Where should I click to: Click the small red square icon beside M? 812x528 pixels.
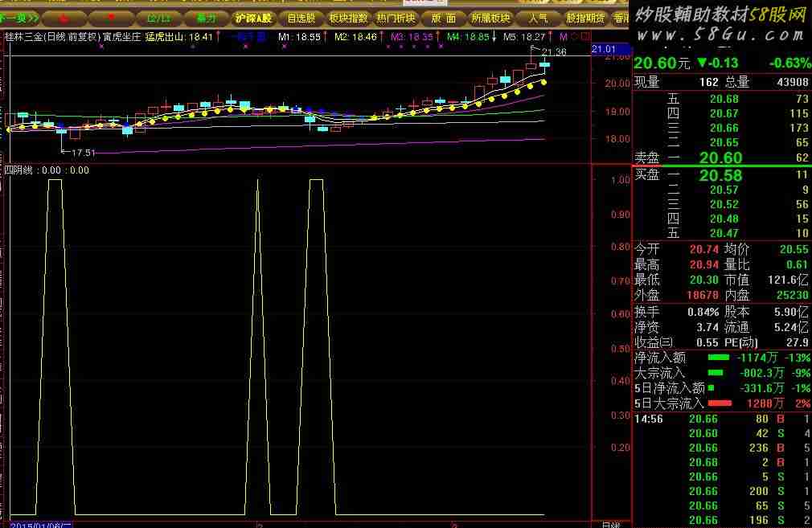coord(585,37)
